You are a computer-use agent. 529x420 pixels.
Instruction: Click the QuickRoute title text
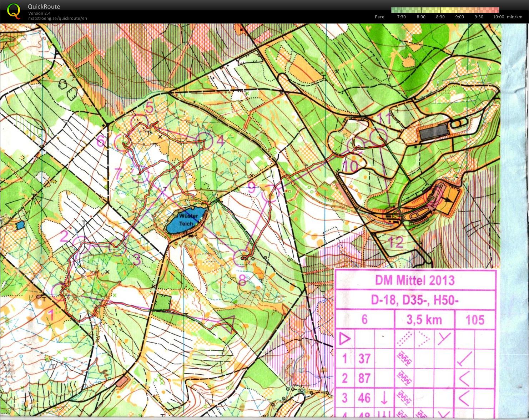[44, 6]
